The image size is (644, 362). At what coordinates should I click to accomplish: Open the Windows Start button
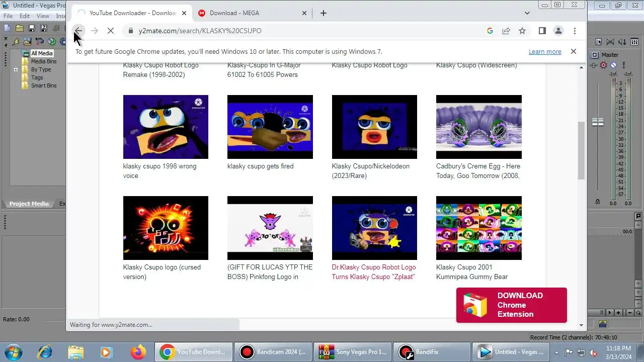coord(13,352)
